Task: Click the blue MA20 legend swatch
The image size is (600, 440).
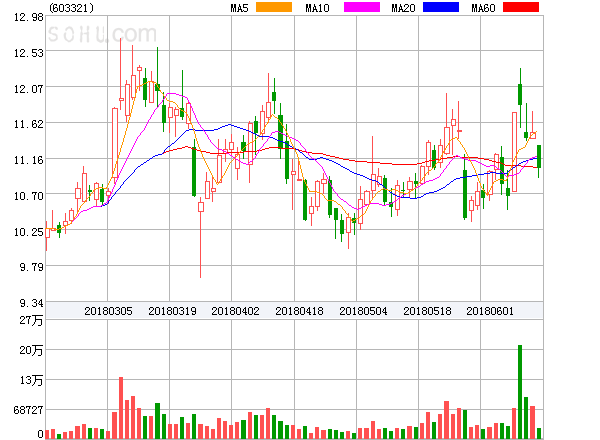Action: (x=441, y=7)
